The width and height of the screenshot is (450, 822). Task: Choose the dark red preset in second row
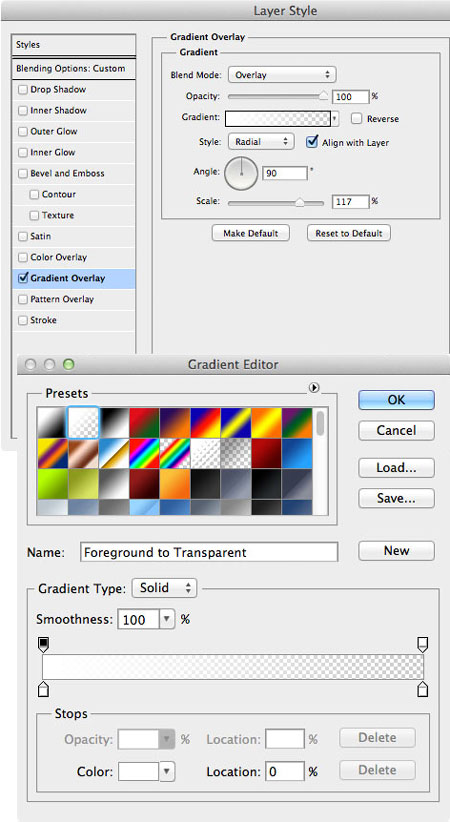(266, 453)
